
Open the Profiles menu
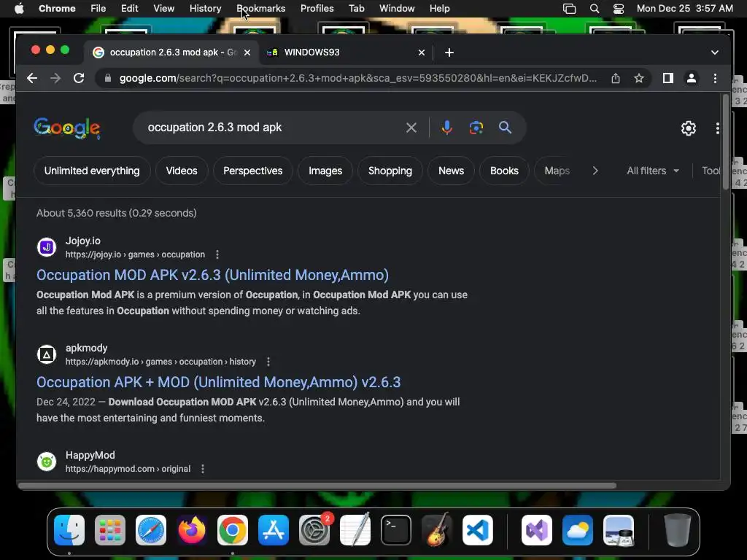point(317,9)
